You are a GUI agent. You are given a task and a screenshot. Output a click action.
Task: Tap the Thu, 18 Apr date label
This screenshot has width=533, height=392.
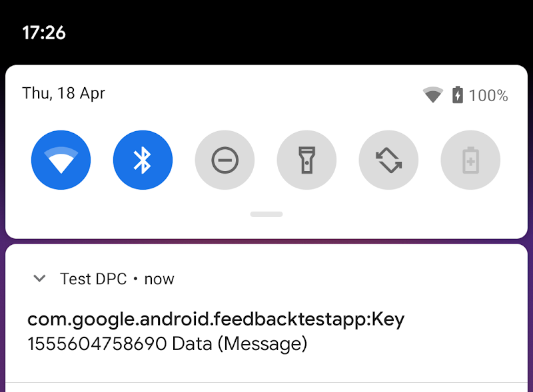(63, 93)
